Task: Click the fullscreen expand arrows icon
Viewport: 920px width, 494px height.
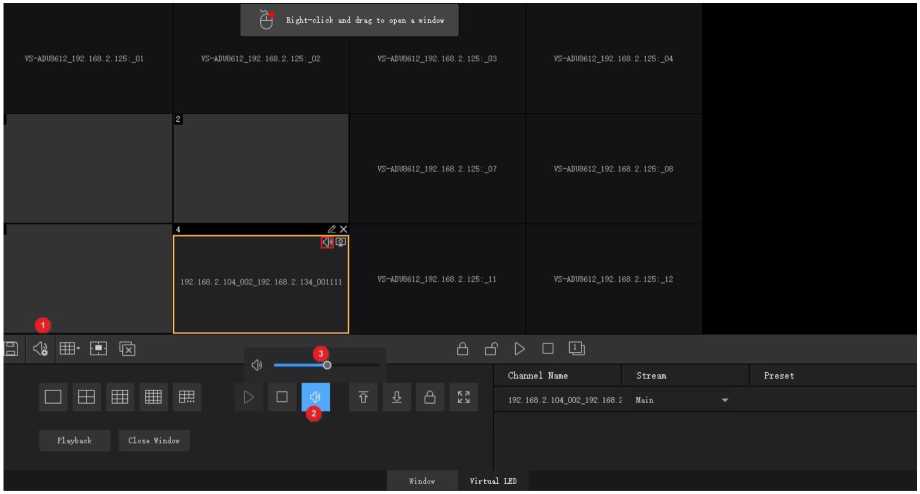Action: (x=463, y=397)
